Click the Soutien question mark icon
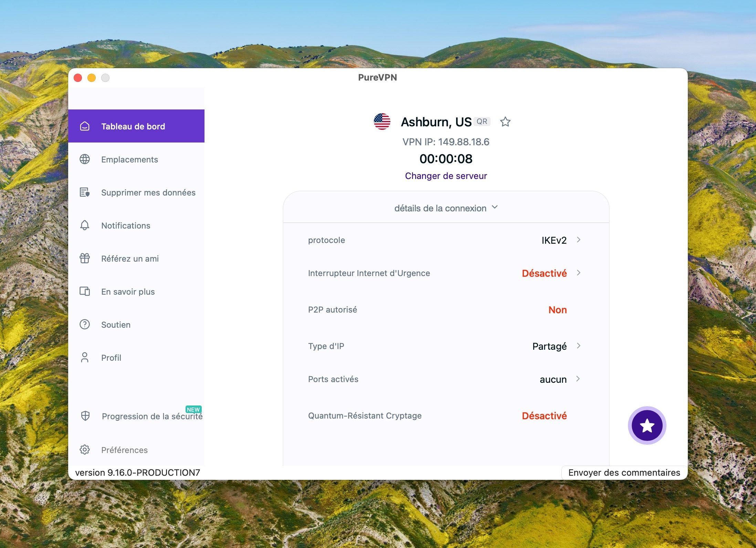Image resolution: width=756 pixels, height=548 pixels. point(85,325)
